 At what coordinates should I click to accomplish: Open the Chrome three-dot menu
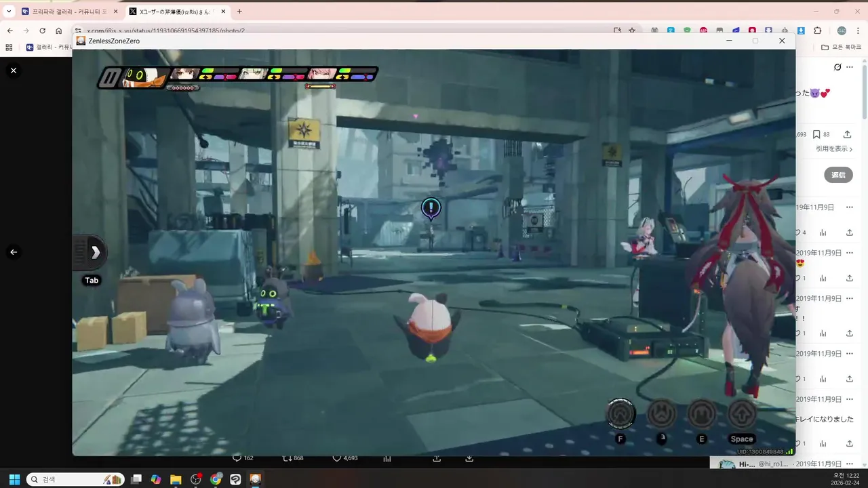click(x=858, y=30)
